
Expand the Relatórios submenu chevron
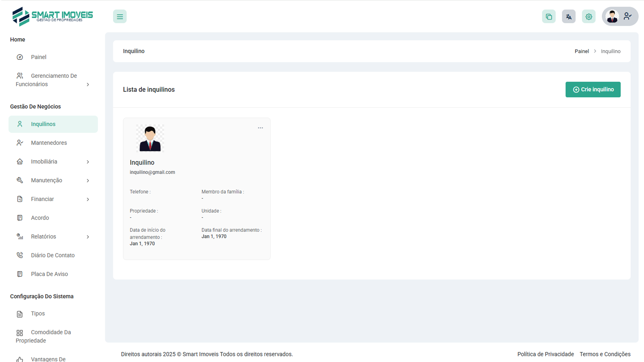88,237
